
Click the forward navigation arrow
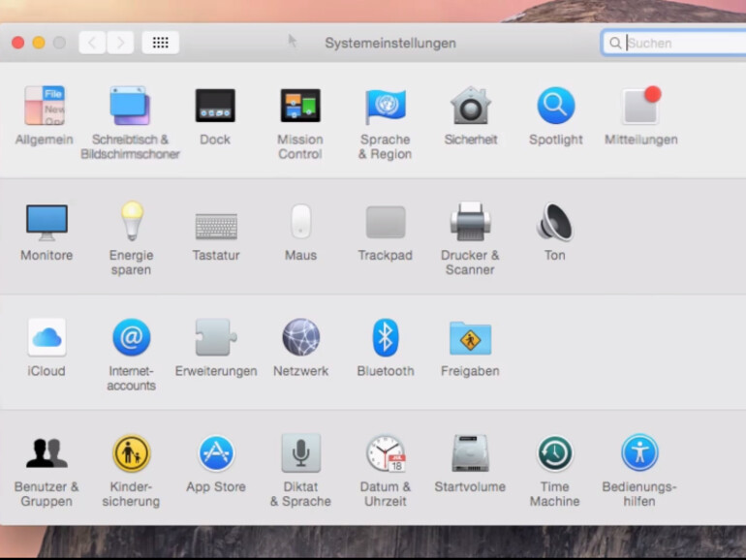coord(120,43)
